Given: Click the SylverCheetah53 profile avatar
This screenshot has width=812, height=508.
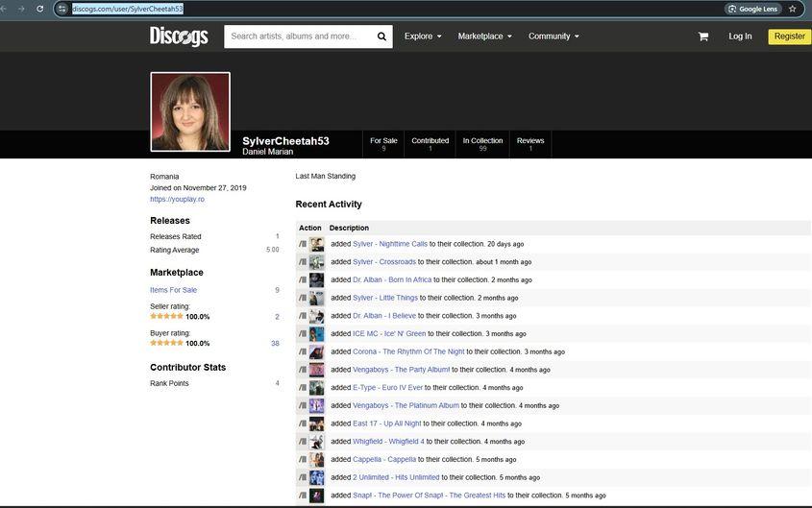Looking at the screenshot, I should pos(190,112).
